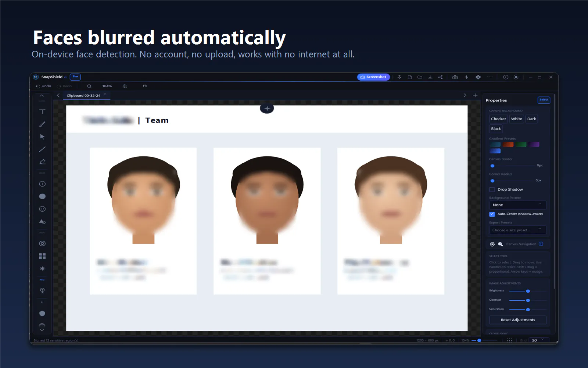Click the zoom in magnifier in the toolbar
Screen dimensions: 588x368
[125, 86]
